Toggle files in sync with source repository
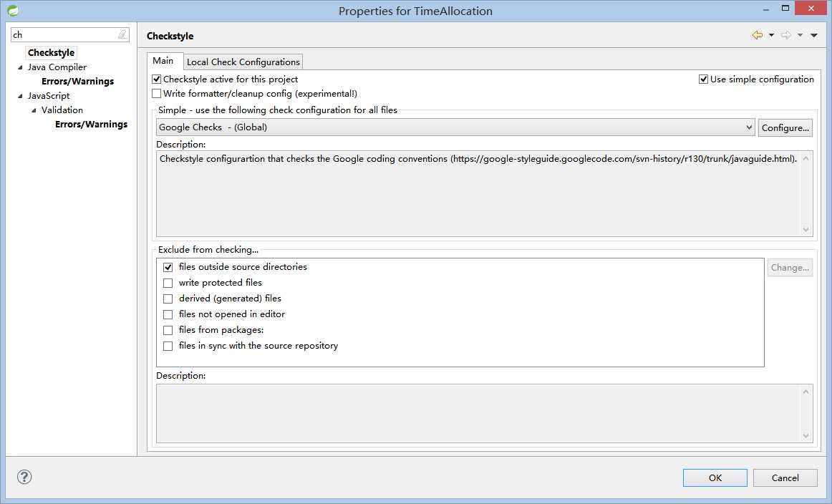 168,346
